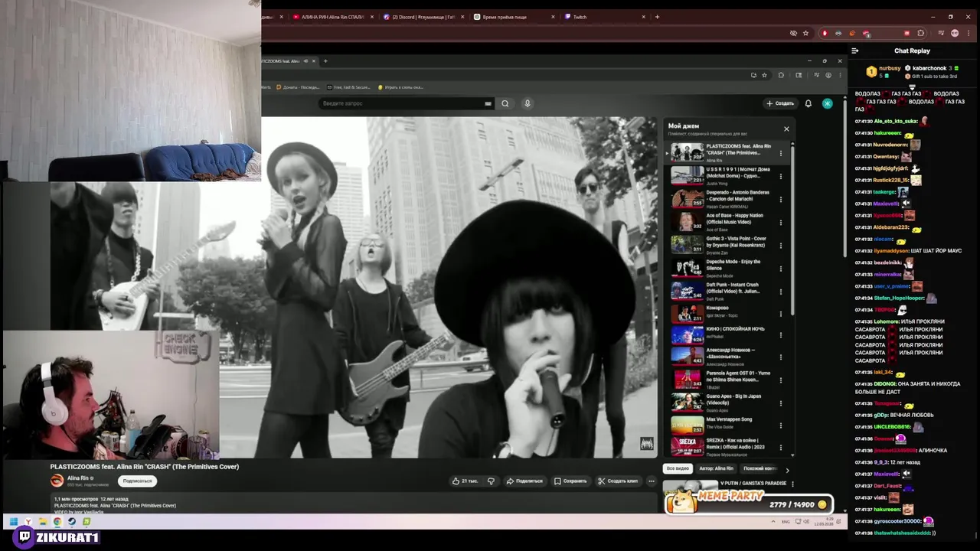Click the Создать button on YouTube
Image resolution: width=980 pixels, height=551 pixels.
coord(780,103)
